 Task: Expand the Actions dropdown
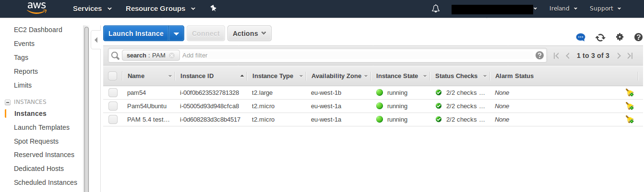pyautogui.click(x=249, y=34)
